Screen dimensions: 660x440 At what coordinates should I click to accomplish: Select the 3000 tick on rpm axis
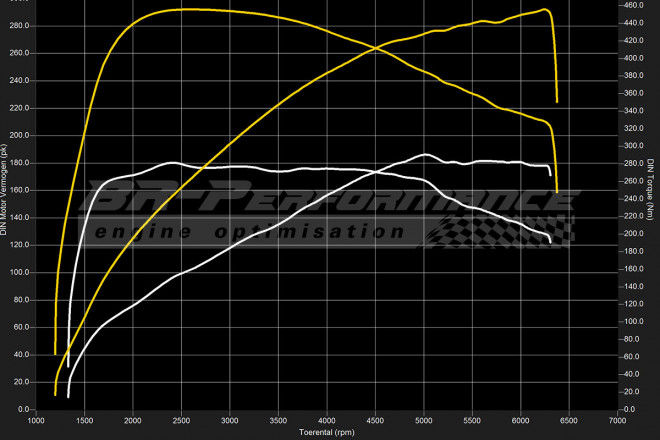(x=230, y=420)
